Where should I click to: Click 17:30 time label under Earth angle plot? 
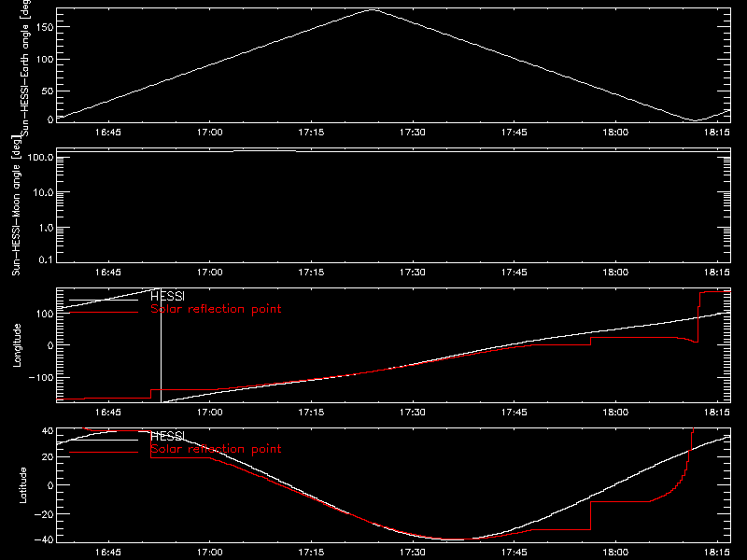(413, 133)
